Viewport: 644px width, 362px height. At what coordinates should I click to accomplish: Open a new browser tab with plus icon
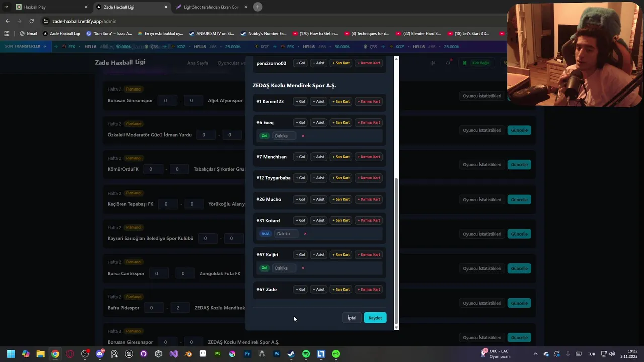[258, 7]
